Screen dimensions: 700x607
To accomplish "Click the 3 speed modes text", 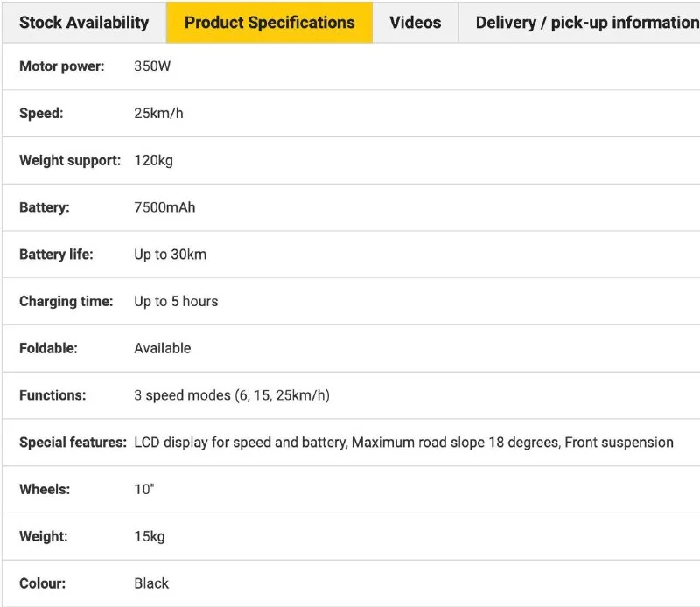I will click(x=231, y=395).
